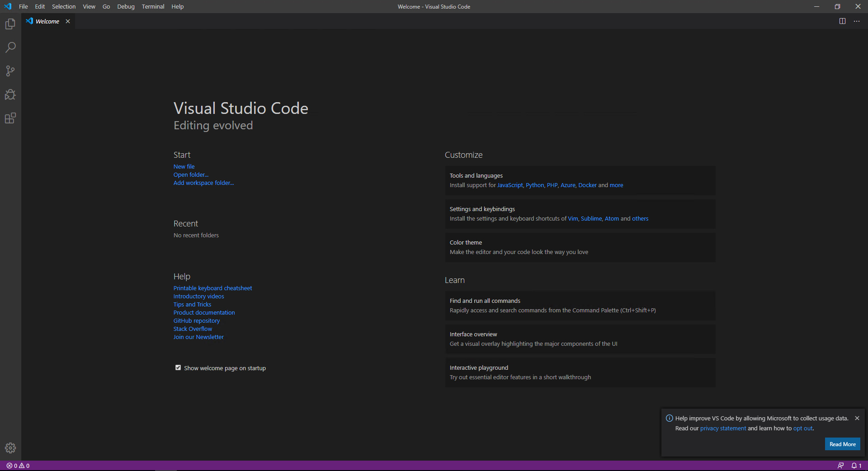Open the Edit menu
Screen dimensions: 868x471
coord(40,6)
